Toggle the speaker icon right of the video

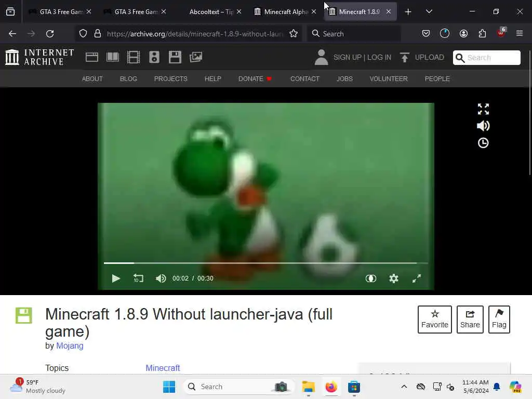coord(483,126)
